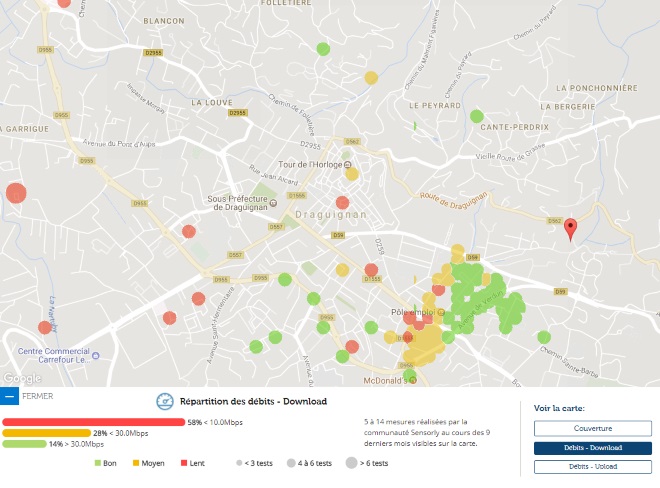Click the large red circle near La Garrigue
The width and height of the screenshot is (660, 488).
click(x=16, y=194)
